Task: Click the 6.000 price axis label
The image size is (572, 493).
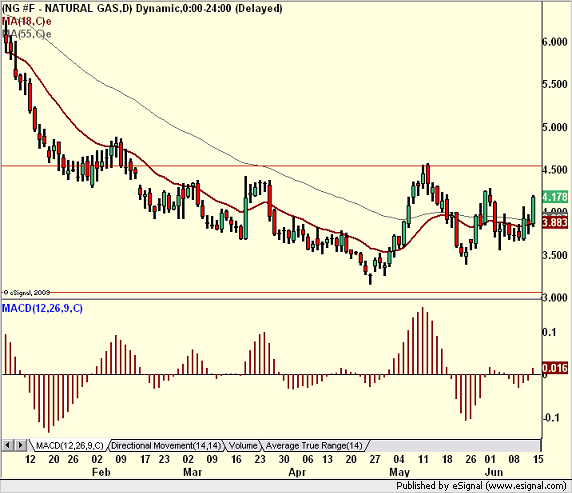Action: (x=555, y=42)
